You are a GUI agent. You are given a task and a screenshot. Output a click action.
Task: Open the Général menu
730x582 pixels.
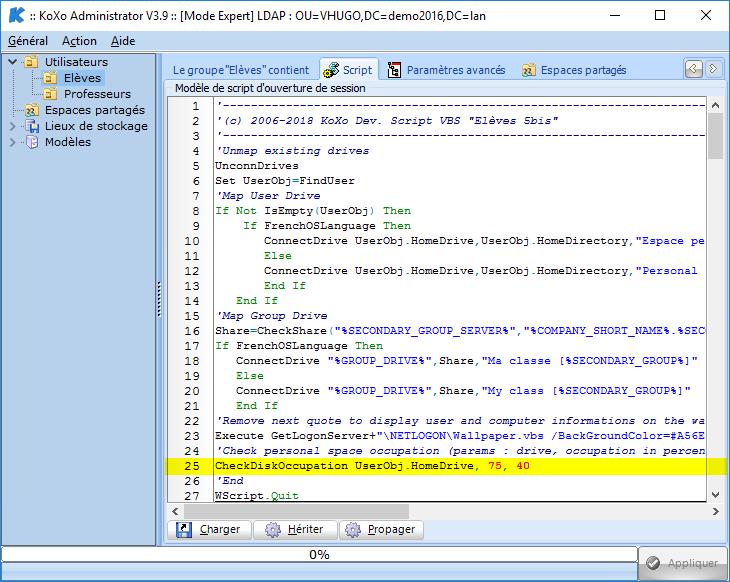click(27, 41)
